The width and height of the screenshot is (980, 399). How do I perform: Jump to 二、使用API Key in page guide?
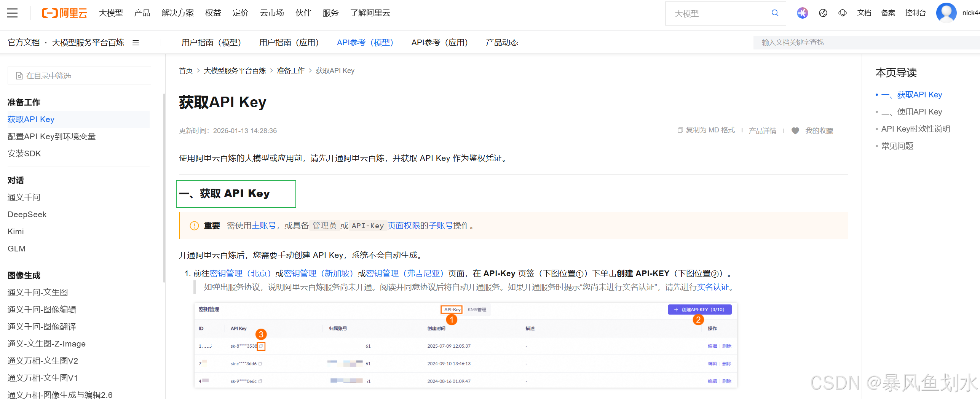(x=911, y=112)
